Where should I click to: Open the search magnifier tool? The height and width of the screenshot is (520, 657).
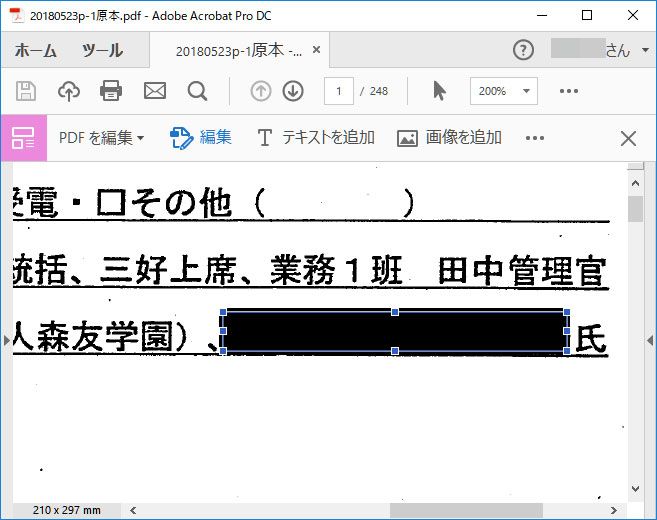coord(197,91)
